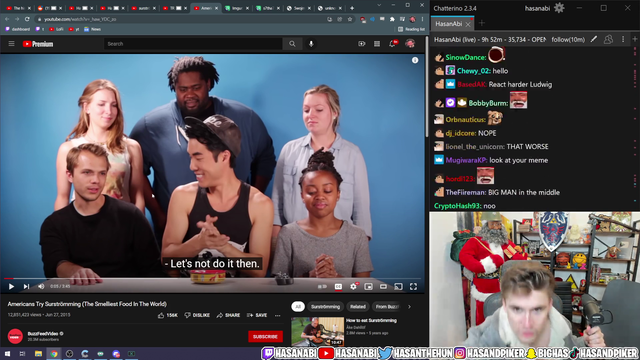640x360 pixels.
Task: Add a Chatterino split with plus
Action: tap(635, 39)
